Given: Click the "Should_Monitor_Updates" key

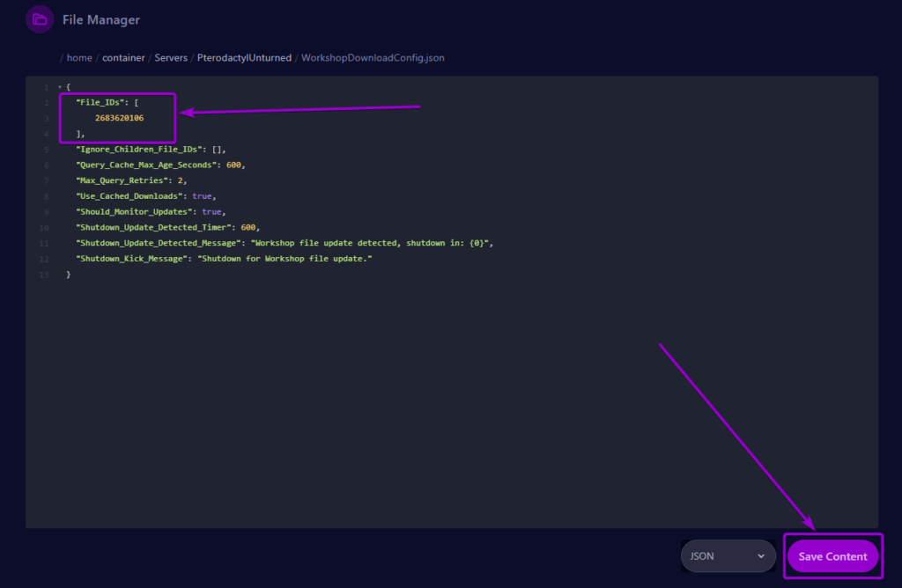Looking at the screenshot, I should click(135, 211).
